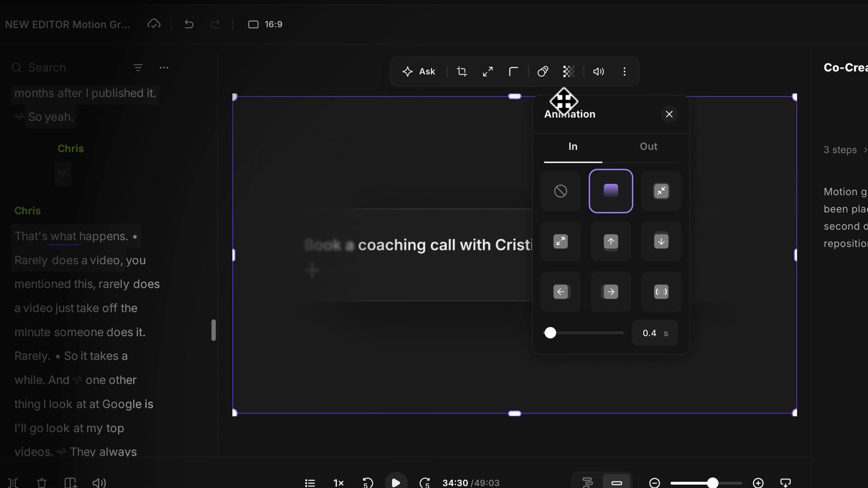Click the add layout panel icon
Screen dimensions: 868x488
(70, 482)
